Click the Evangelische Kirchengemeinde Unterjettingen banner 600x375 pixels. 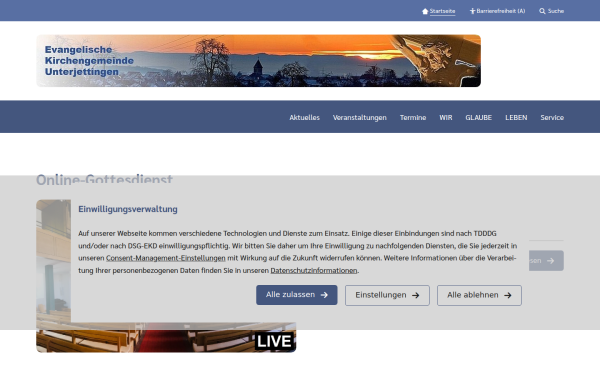[258, 61]
